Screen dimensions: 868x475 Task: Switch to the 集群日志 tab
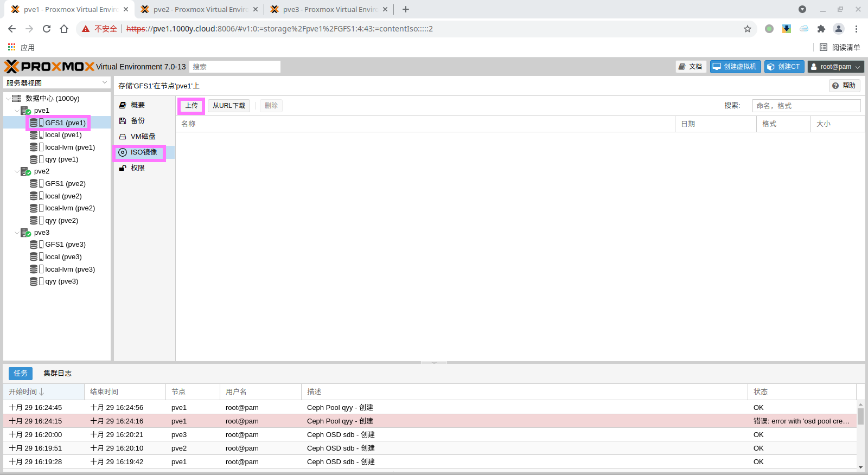tap(58, 373)
